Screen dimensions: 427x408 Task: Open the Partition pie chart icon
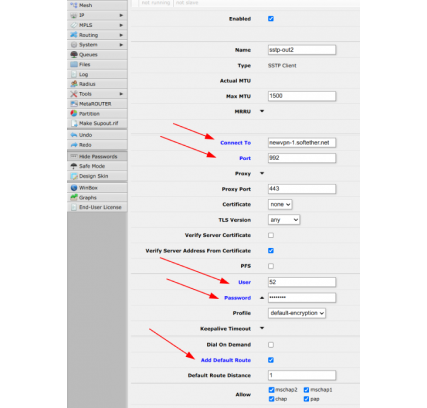74,114
